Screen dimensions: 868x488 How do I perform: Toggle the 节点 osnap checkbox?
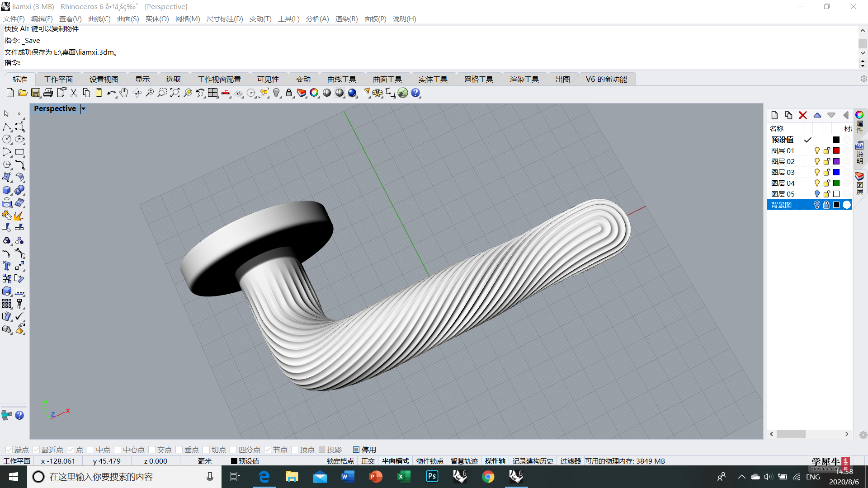[268, 450]
